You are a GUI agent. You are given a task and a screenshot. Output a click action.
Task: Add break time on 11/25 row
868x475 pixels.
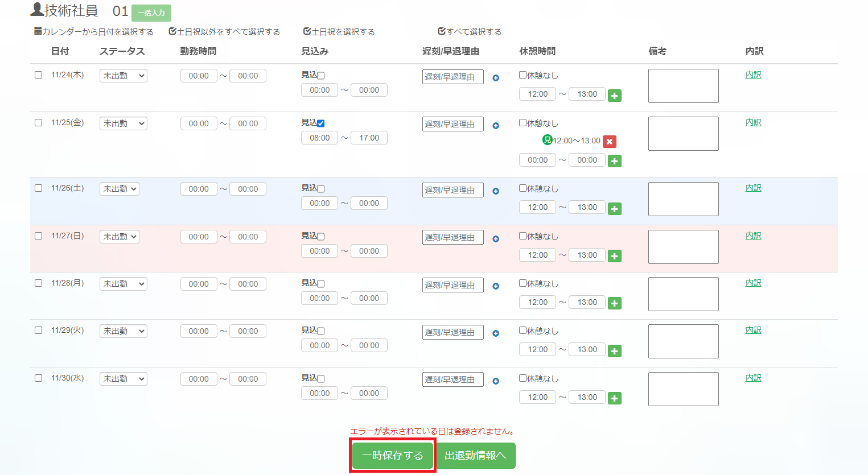point(614,162)
